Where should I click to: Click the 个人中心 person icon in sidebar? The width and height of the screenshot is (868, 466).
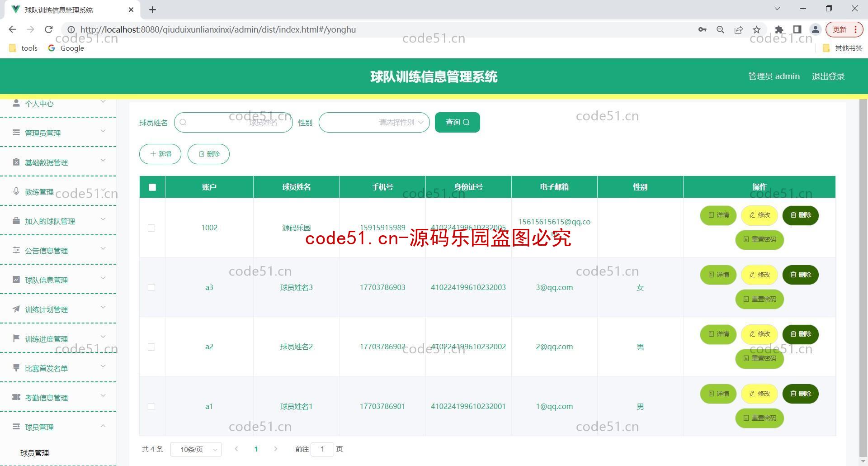[16, 103]
